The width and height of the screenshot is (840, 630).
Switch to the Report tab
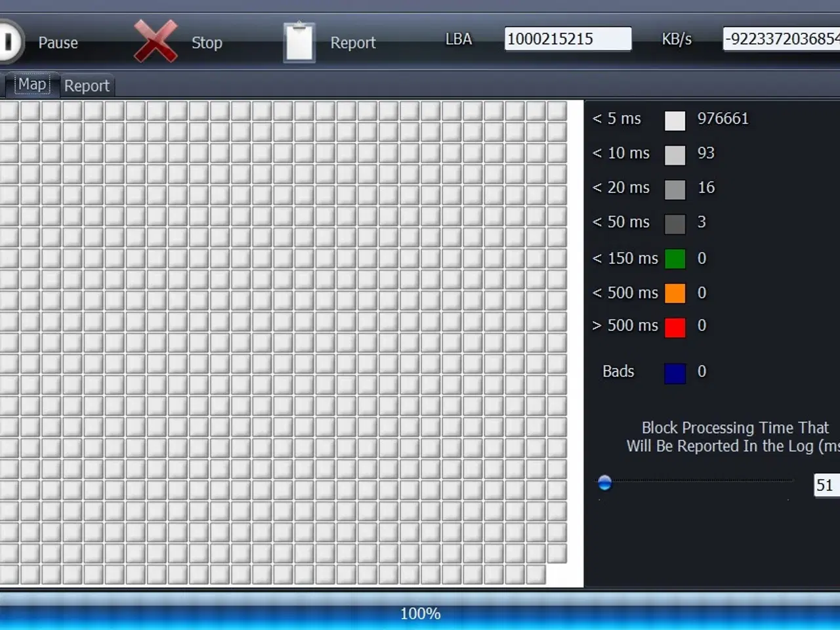[x=87, y=86]
